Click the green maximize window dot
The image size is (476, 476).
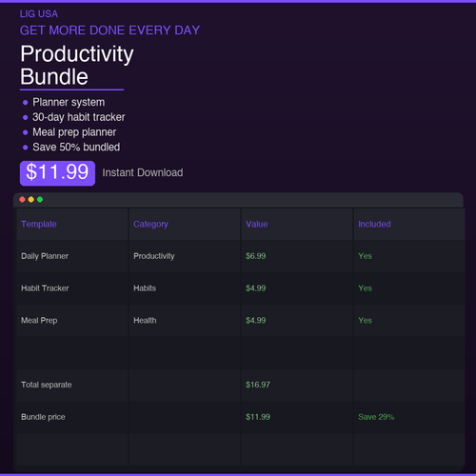click(40, 199)
